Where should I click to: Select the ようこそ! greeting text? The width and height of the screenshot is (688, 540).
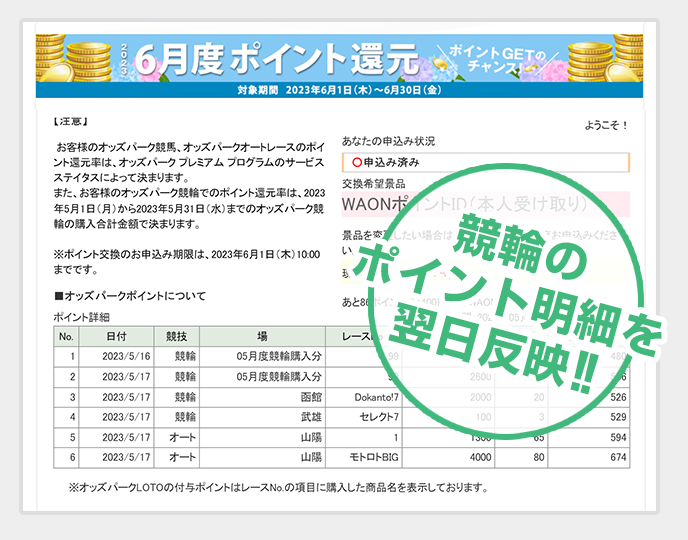606,125
